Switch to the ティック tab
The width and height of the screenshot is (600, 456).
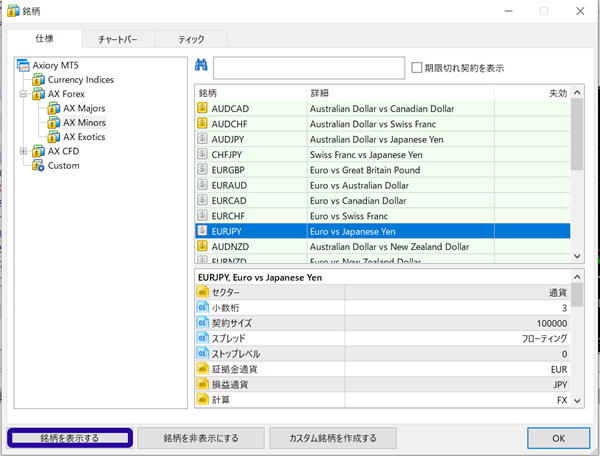[191, 39]
